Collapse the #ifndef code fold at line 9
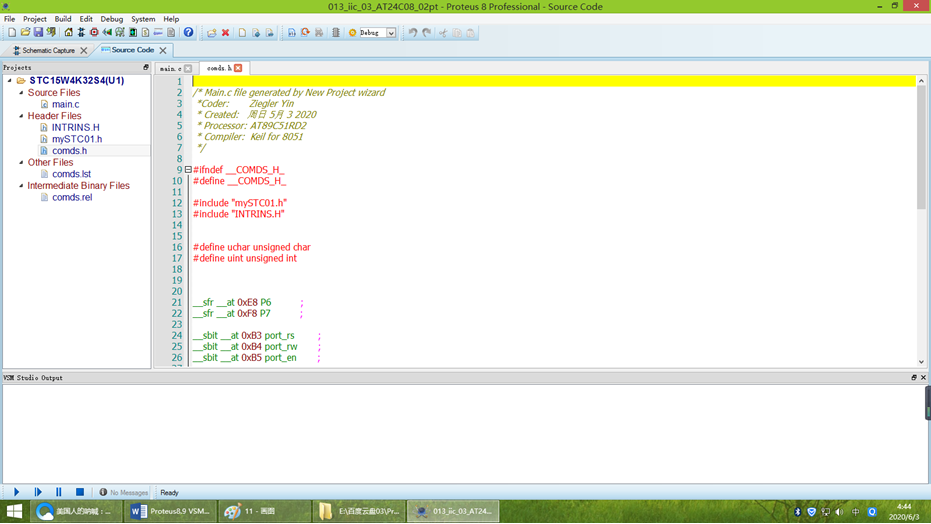Image resolution: width=931 pixels, height=524 pixels. 188,170
